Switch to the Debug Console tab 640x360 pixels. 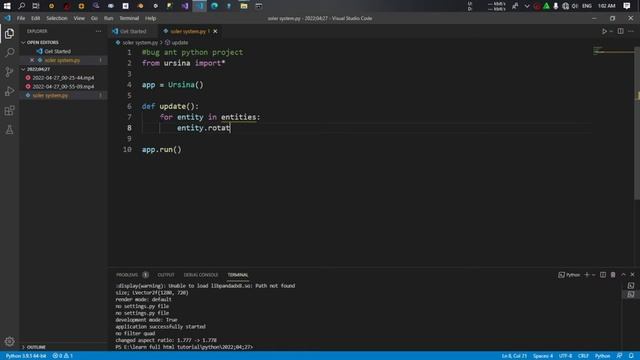(x=200, y=275)
